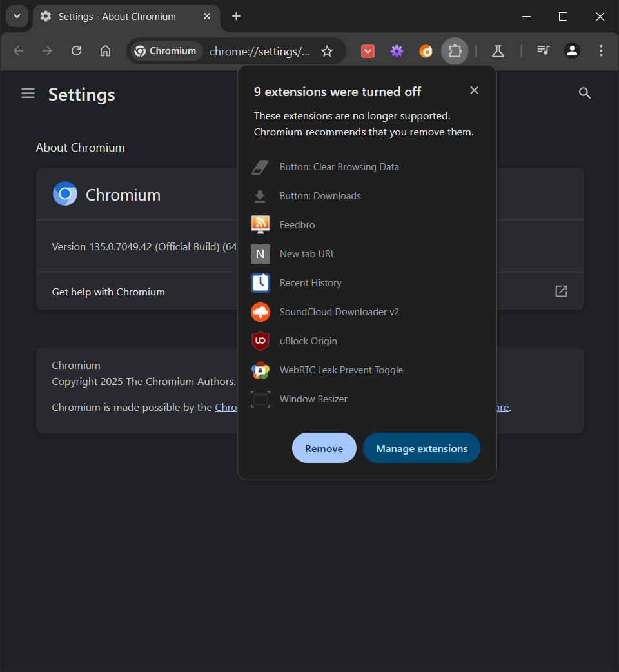Minimize the Chromium window
The height and width of the screenshot is (672, 619).
[x=526, y=16]
